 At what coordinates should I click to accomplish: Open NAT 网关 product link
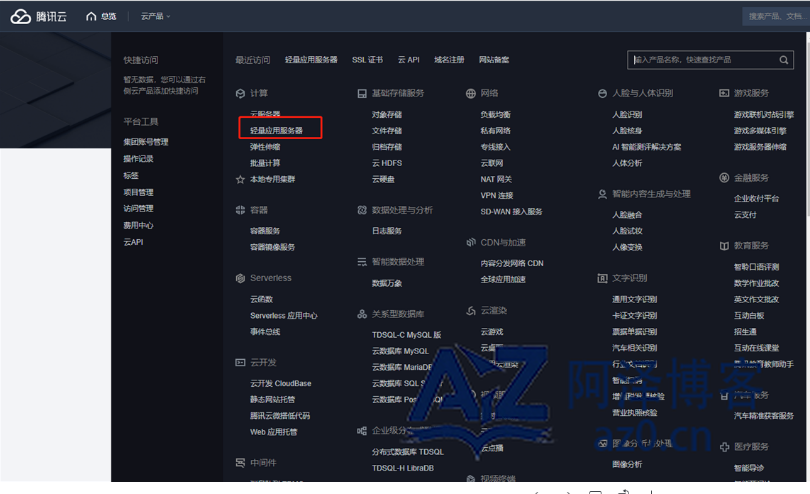coord(496,179)
